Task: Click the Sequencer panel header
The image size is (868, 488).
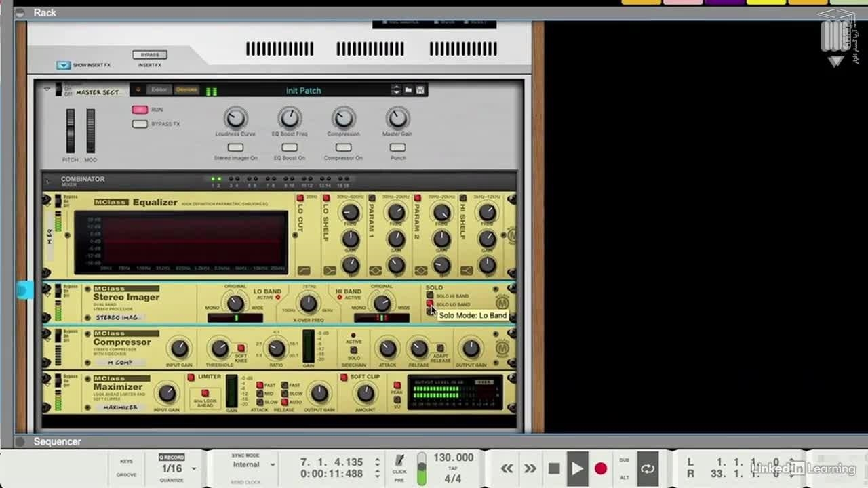Action: (58, 441)
